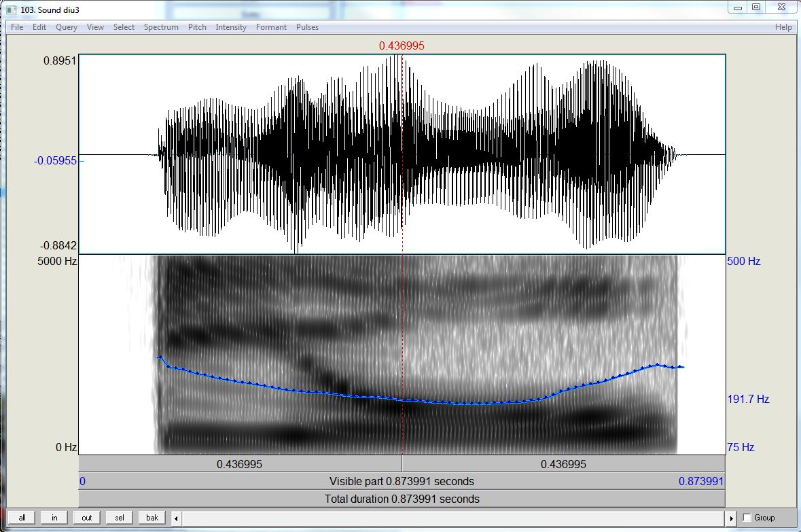Close the Sound diu3 window
The image size is (801, 532).
coord(781,7)
